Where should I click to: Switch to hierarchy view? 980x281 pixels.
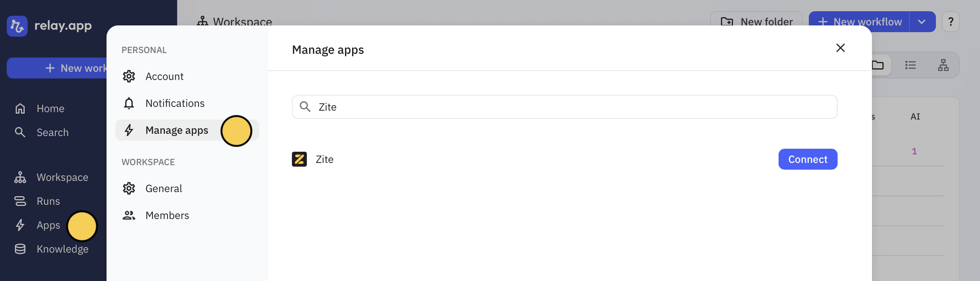point(943,65)
